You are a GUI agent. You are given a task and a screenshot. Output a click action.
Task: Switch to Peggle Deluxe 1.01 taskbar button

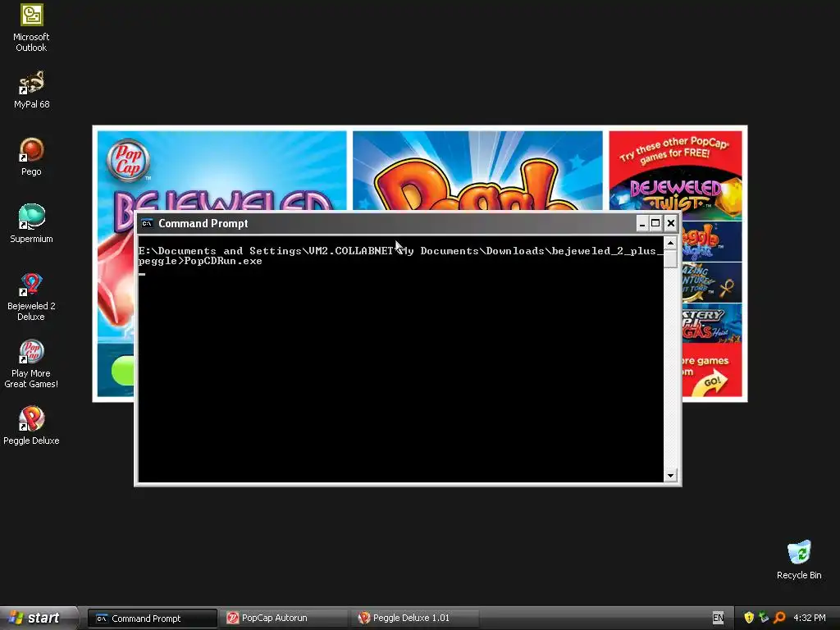[x=415, y=619]
